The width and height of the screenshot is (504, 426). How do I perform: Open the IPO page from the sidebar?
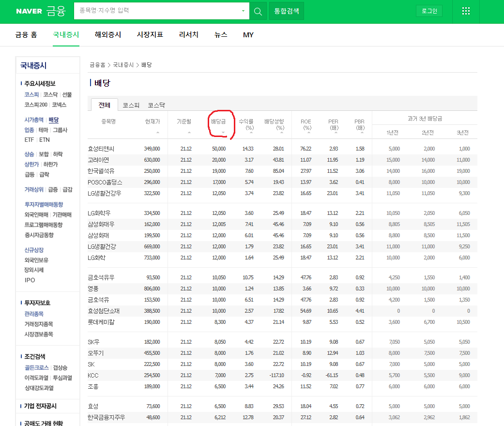point(29,280)
